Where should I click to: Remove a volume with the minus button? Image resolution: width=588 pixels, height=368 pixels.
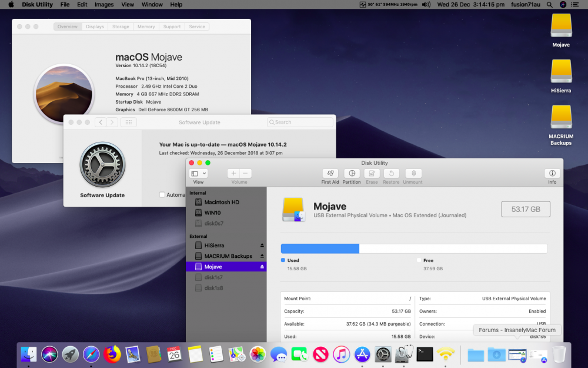(x=245, y=174)
